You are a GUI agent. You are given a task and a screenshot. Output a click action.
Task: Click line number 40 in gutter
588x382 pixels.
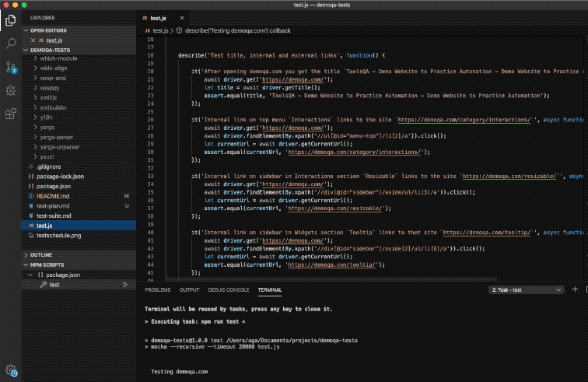click(150, 233)
